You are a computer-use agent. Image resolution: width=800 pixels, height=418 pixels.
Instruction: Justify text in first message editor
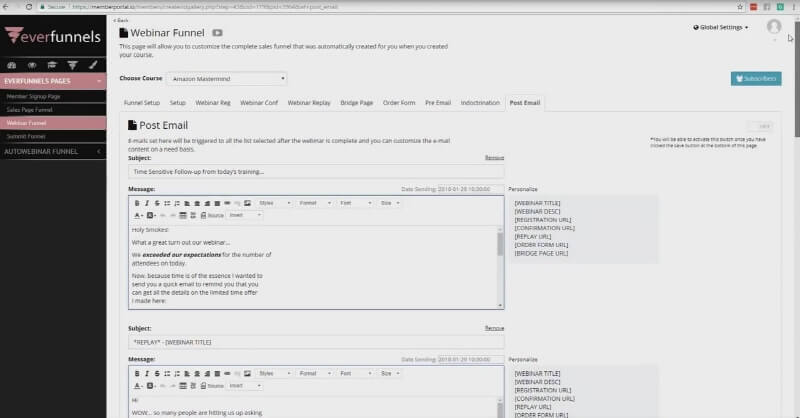pos(217,203)
